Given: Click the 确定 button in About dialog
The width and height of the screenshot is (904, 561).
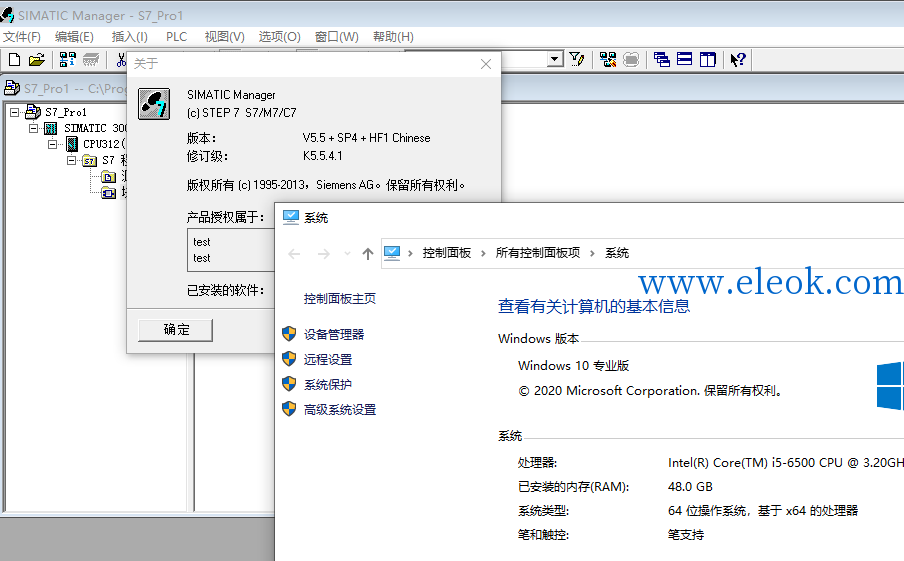Looking at the screenshot, I should [176, 330].
